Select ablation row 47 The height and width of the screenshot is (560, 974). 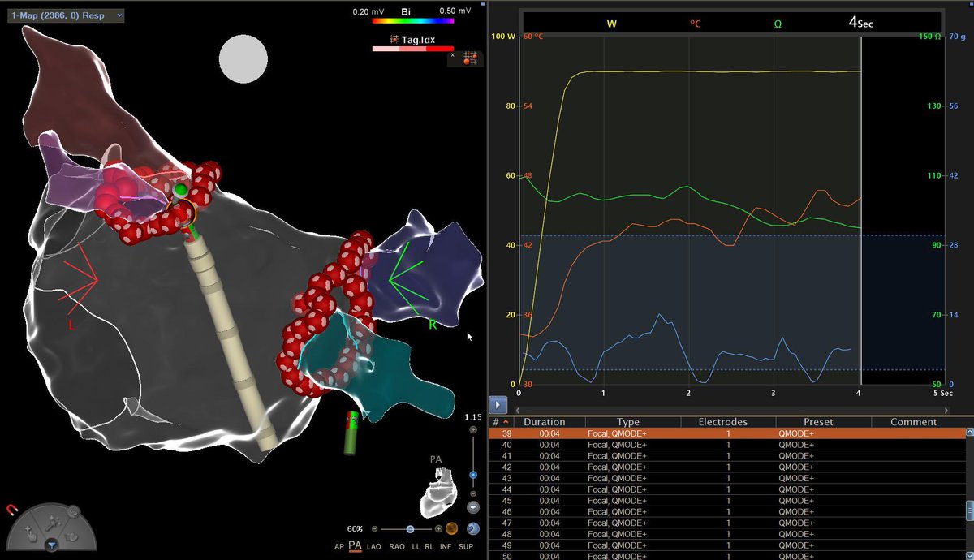pyautogui.click(x=726, y=523)
